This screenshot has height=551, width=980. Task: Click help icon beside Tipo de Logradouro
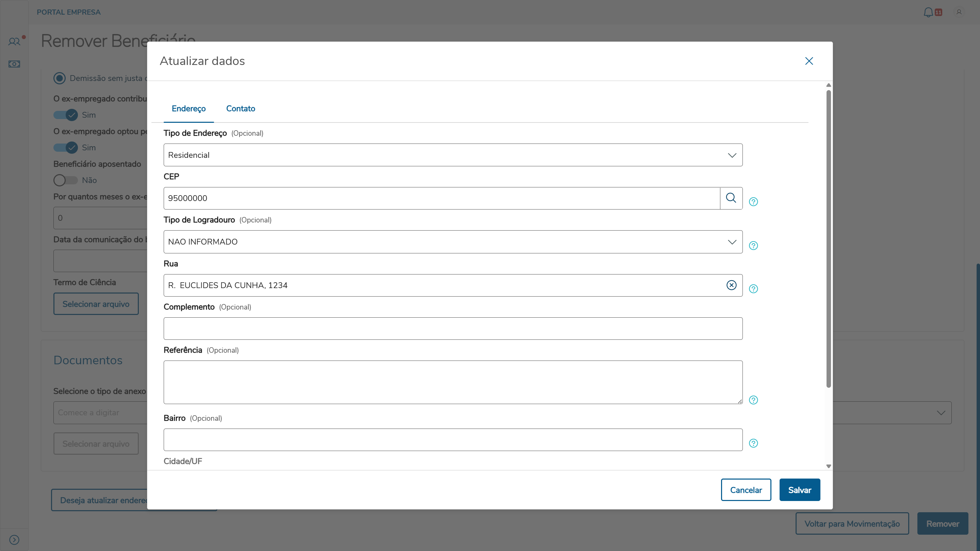pyautogui.click(x=753, y=245)
